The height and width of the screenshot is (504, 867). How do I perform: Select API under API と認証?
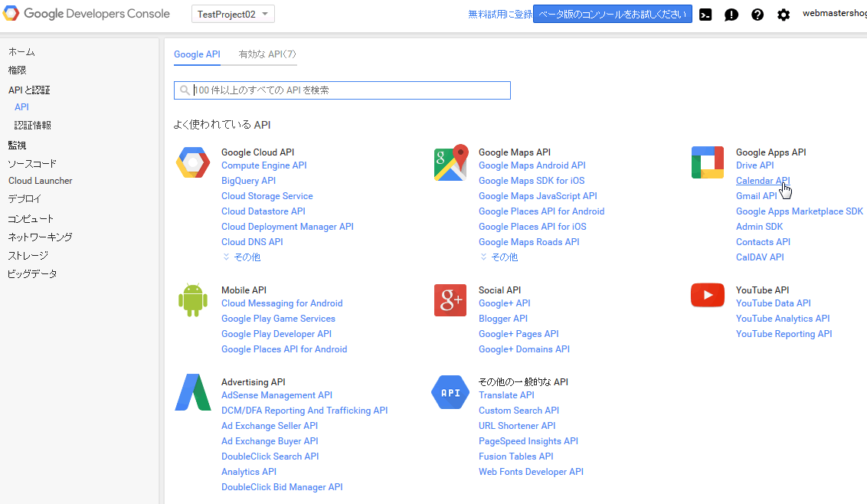[21, 107]
